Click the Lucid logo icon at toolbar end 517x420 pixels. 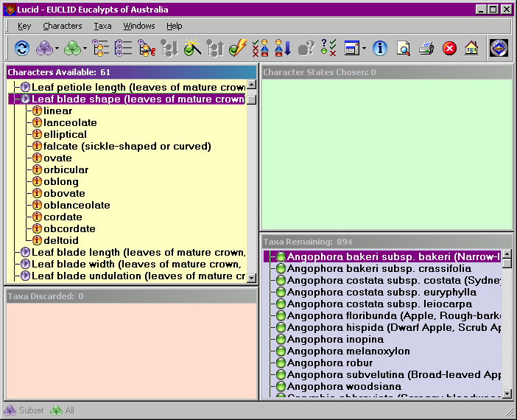pyautogui.click(x=499, y=48)
